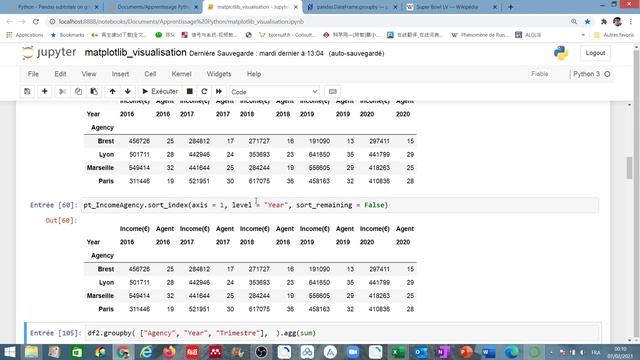This screenshot has height=360, width=640.
Task: Open the extensions puzzle icon
Action: tap(604, 22)
